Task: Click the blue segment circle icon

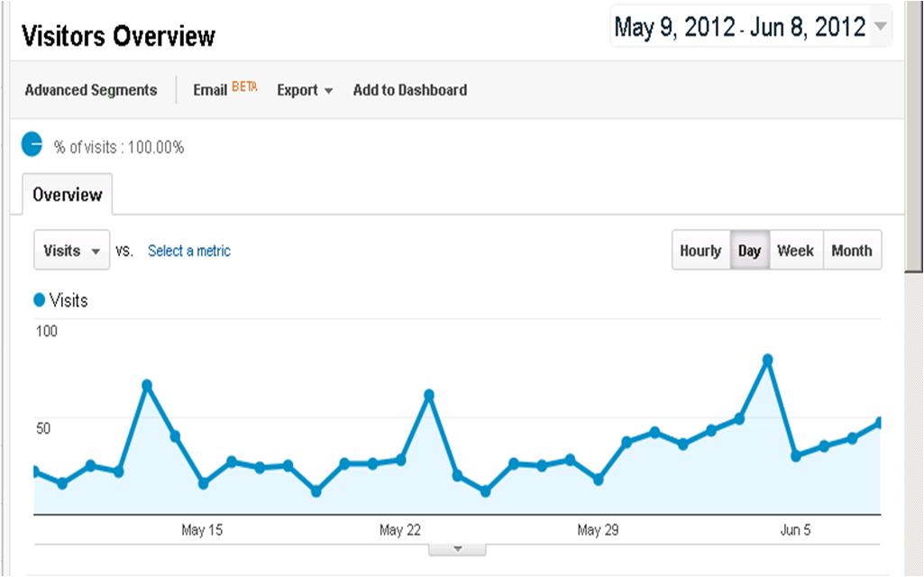Action: pyautogui.click(x=32, y=144)
